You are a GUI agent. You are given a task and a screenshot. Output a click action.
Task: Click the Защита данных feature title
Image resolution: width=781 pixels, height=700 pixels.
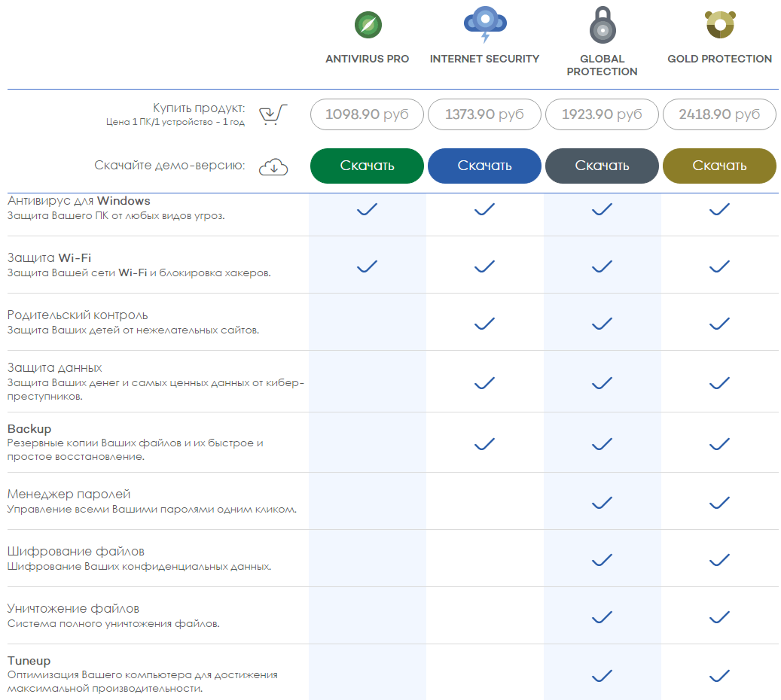[55, 368]
